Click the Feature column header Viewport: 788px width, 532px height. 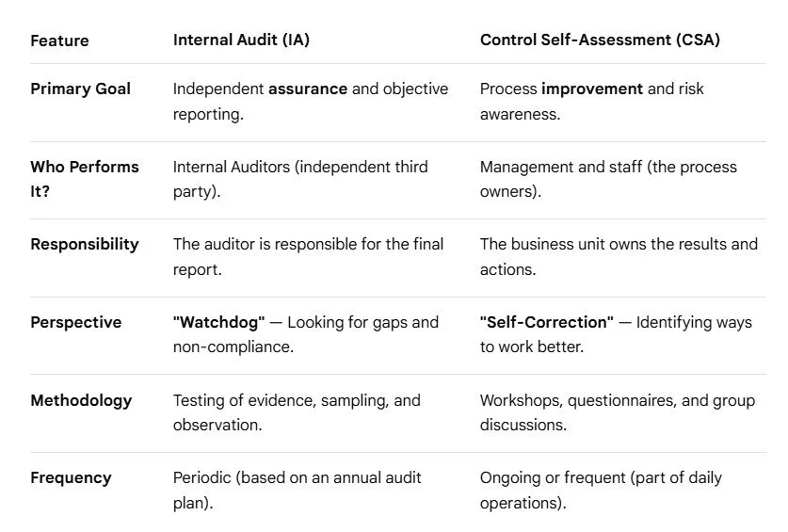(59, 40)
